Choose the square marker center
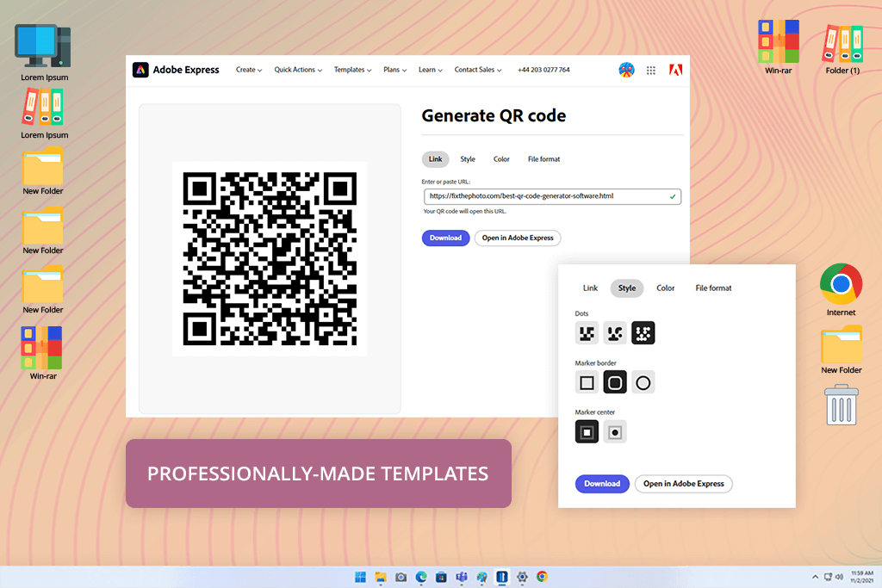 coord(587,431)
